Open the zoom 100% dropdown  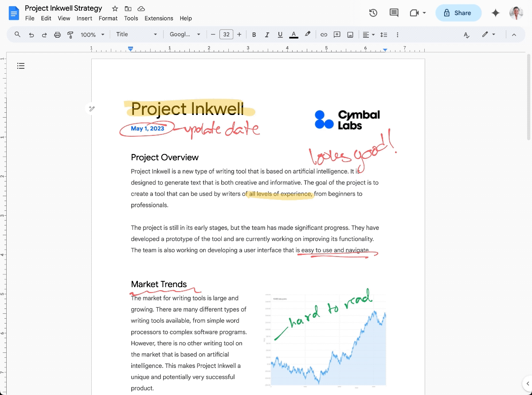click(92, 35)
